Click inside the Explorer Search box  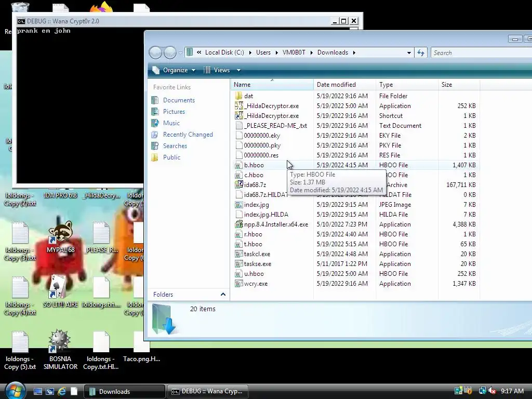481,52
